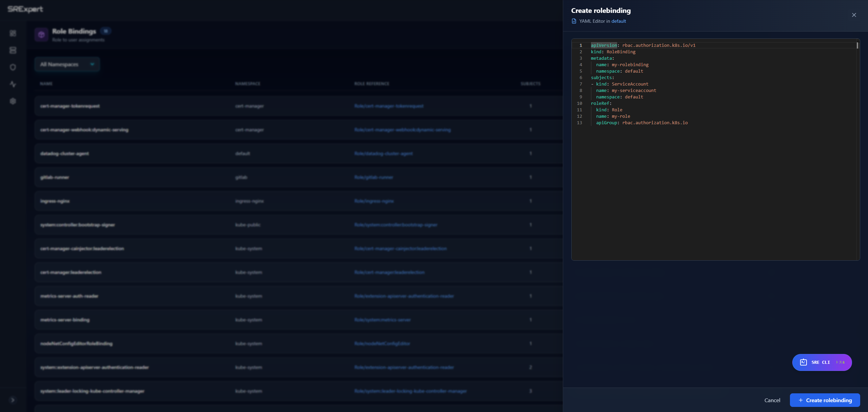Click the YAML Editor file icon
The image size is (868, 412).
pos(574,21)
